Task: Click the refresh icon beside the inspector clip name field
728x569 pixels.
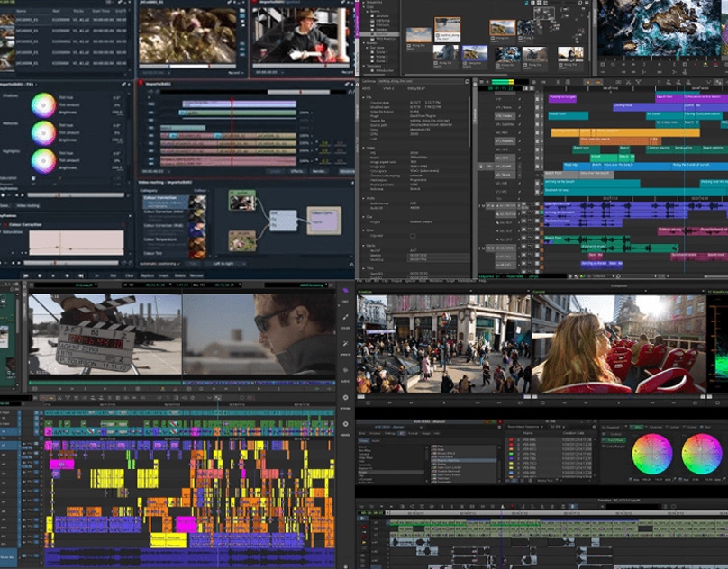Action: tap(467, 81)
